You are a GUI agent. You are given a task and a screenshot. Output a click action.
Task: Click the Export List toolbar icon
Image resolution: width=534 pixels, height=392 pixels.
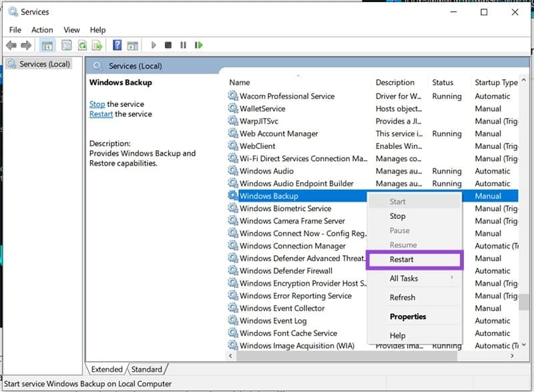pyautogui.click(x=97, y=45)
